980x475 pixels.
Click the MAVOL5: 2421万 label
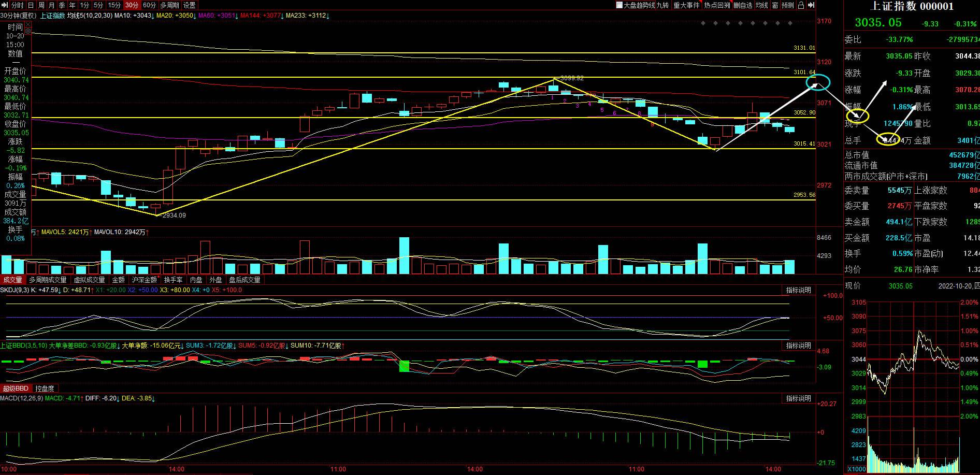click(x=67, y=232)
